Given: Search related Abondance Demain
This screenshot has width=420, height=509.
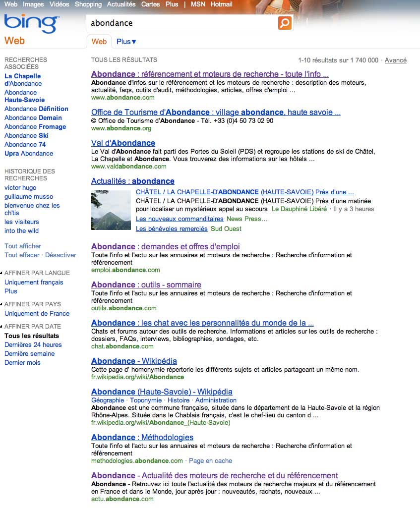Looking at the screenshot, I should click(x=33, y=118).
